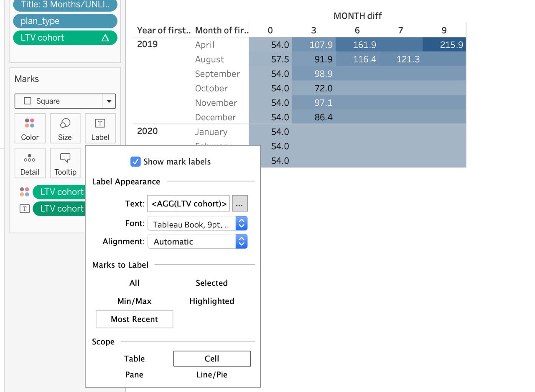Click the plan_type filter pill
Screen dimensions: 535x392
65,21
